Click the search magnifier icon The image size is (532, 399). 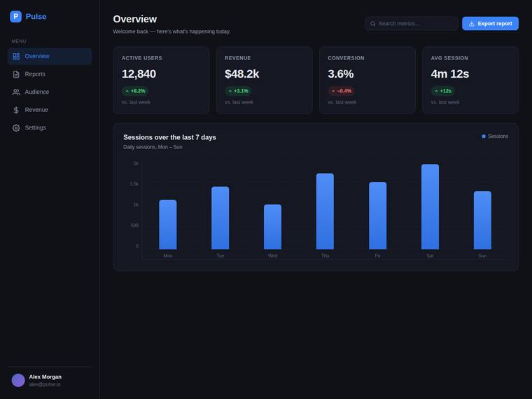pos(373,24)
